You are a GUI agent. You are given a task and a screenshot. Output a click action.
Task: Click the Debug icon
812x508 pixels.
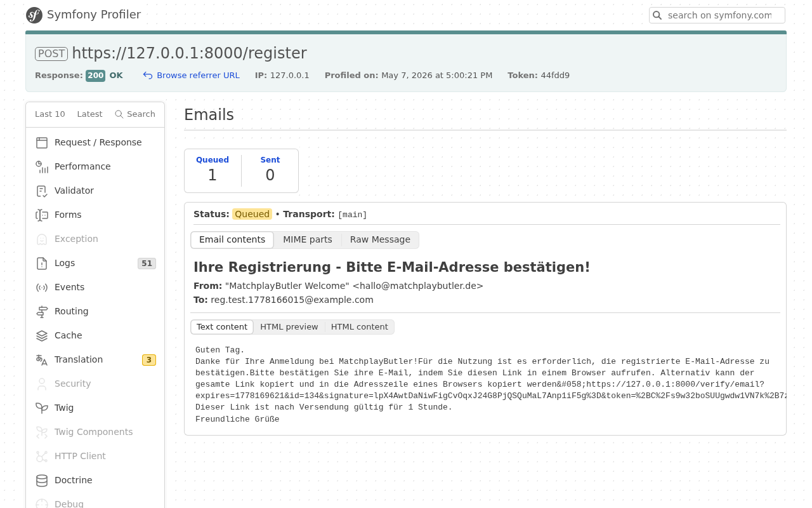pos(42,504)
